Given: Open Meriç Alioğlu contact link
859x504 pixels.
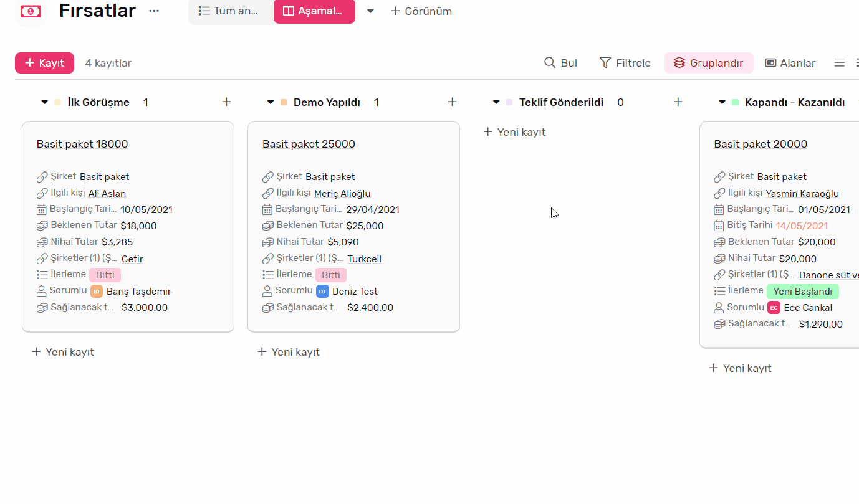Looking at the screenshot, I should tap(342, 194).
